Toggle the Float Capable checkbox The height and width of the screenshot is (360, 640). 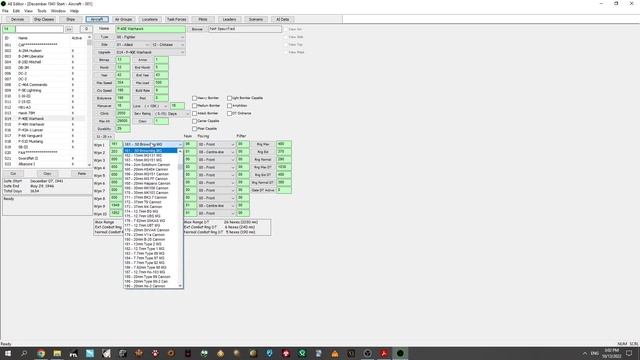coord(195,129)
